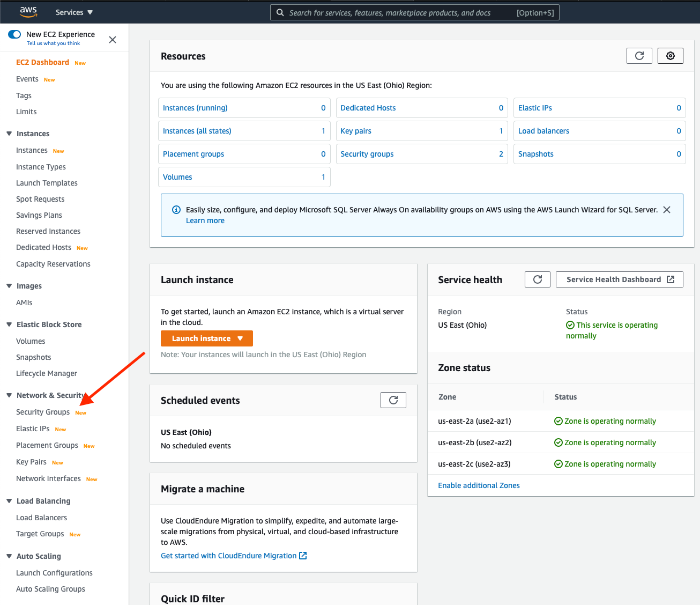The width and height of the screenshot is (700, 605).
Task: Open EC2 Dashboard in sidebar
Action: coord(42,62)
